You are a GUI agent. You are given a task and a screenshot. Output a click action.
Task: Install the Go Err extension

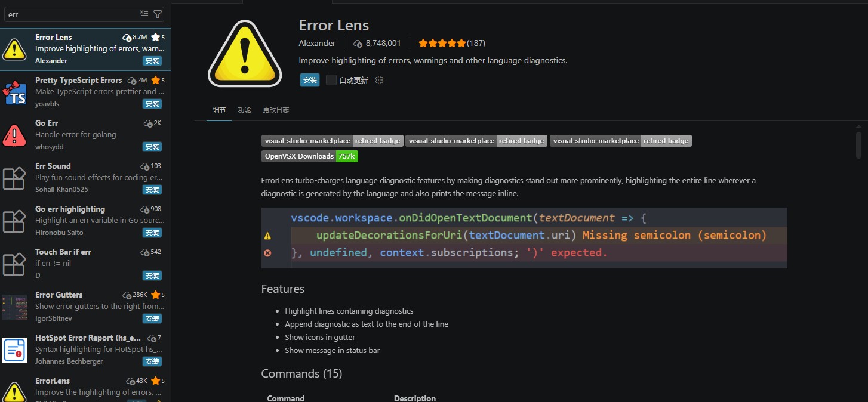click(152, 147)
